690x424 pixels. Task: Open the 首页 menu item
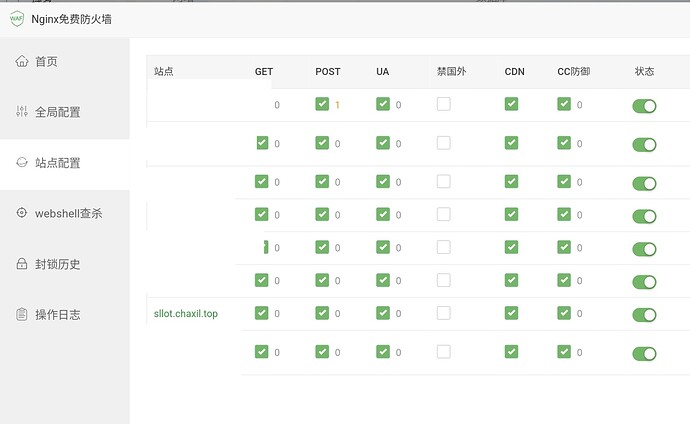(46, 61)
